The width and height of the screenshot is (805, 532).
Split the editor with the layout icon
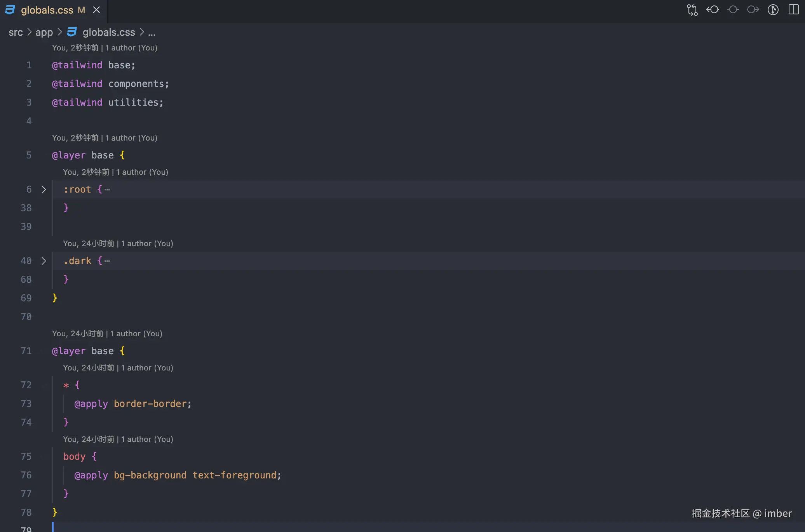coord(793,10)
